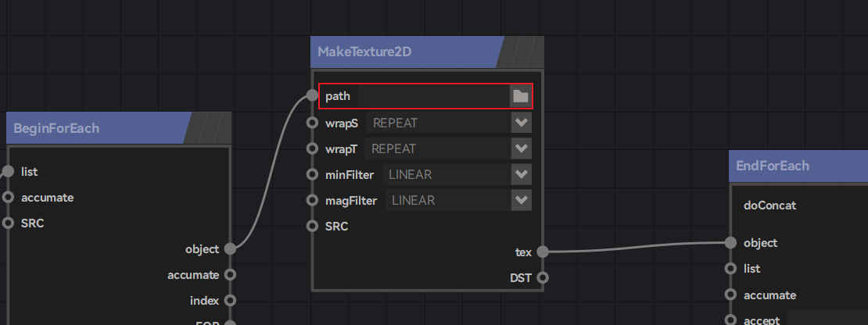Click the DST output socket on MakeTexture2D
Viewport: 868px width, 325px height.
[543, 277]
